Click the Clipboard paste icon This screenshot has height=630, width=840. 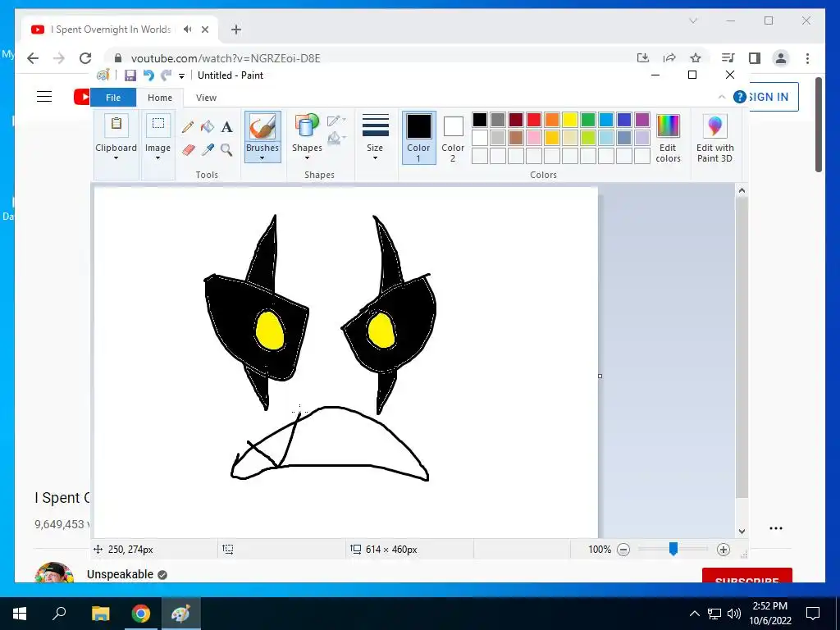coord(116,126)
